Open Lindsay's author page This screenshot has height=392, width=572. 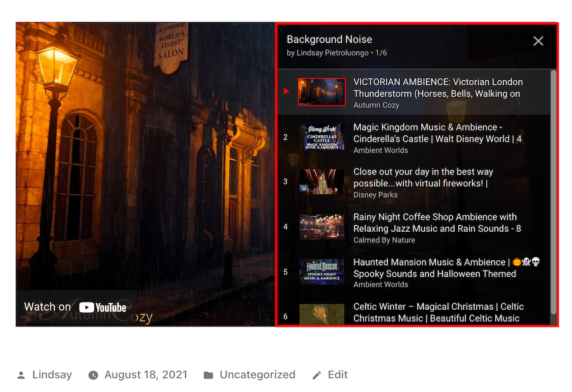[52, 375]
